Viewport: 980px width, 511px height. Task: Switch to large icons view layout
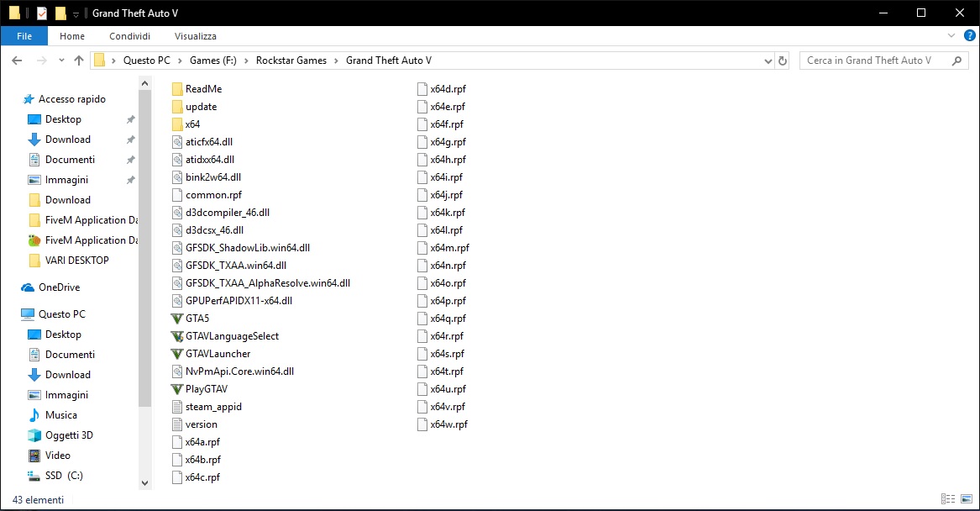tap(967, 498)
